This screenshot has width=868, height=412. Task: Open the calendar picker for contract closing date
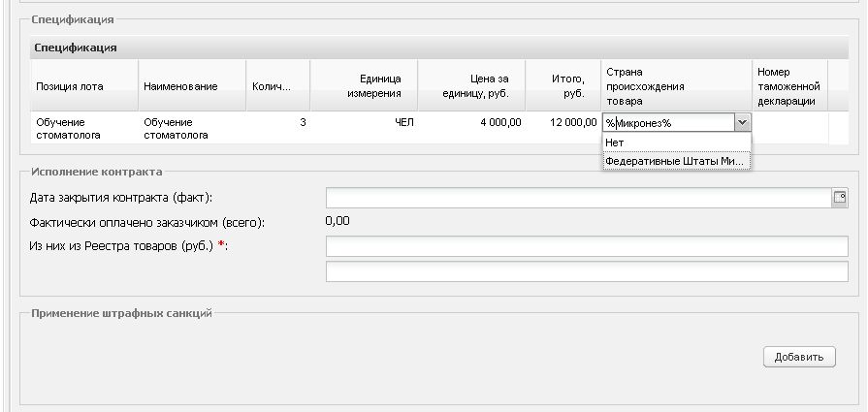click(839, 198)
